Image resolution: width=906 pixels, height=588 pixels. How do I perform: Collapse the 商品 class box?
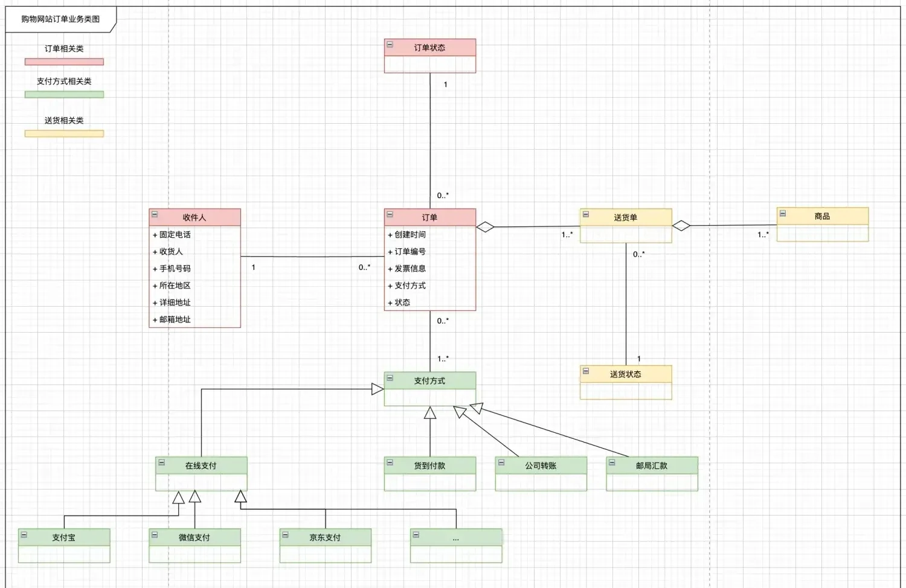tap(782, 213)
